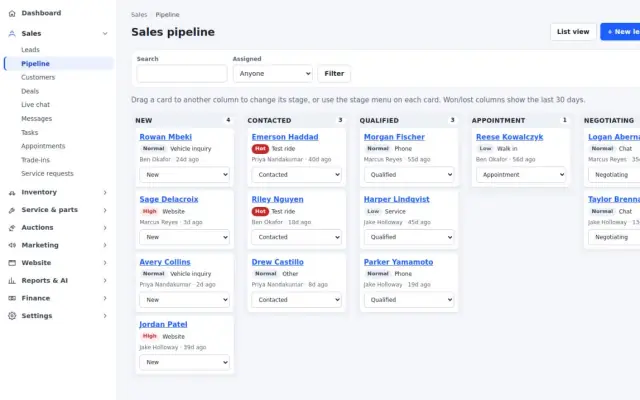Screen dimensions: 640x400
Task: Click the Auctions gavel icon
Action: click(x=12, y=228)
